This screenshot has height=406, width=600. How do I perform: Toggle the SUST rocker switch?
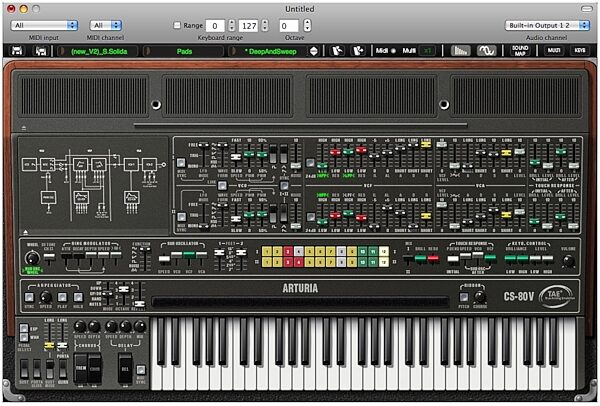pos(24,369)
